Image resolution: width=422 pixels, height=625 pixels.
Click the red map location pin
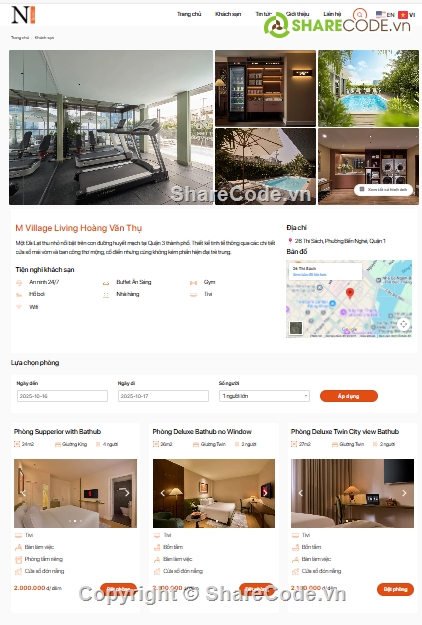[x=350, y=293]
